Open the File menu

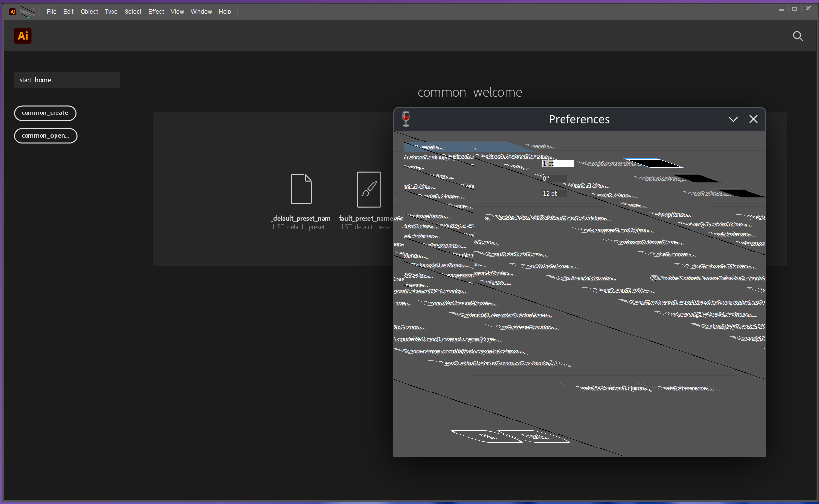coord(52,12)
